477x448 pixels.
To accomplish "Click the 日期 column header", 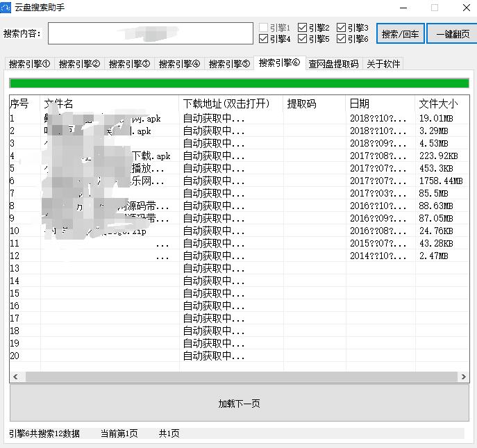I will pos(380,103).
